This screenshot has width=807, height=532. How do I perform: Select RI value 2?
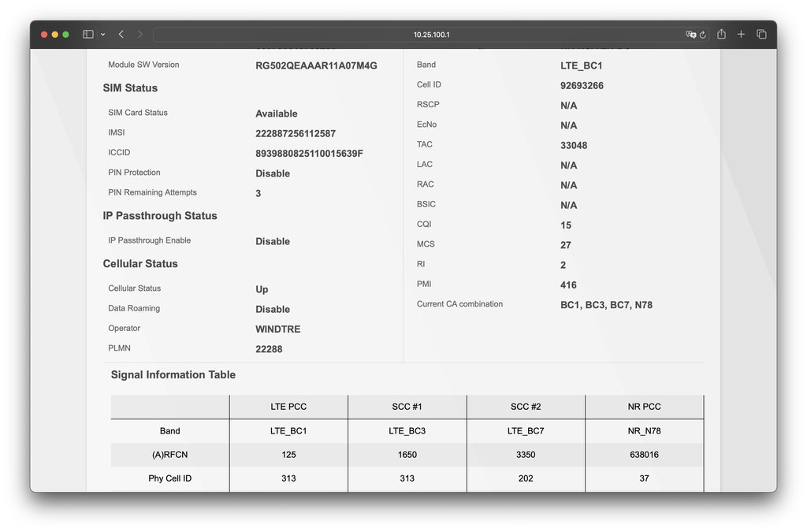(x=563, y=265)
